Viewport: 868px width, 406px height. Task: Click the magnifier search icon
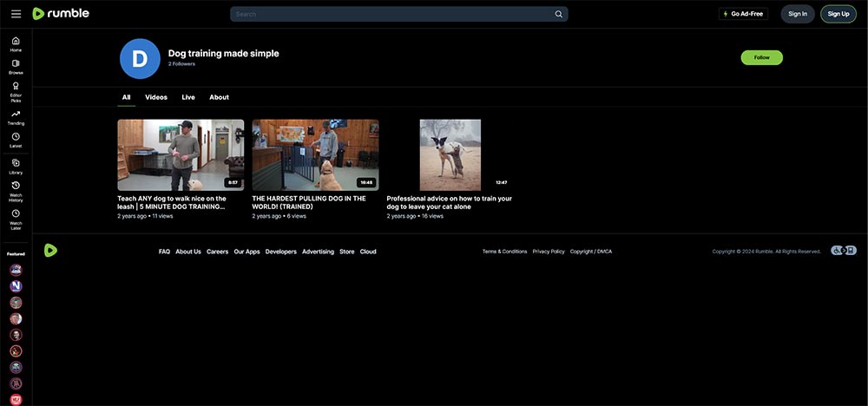[558, 15]
